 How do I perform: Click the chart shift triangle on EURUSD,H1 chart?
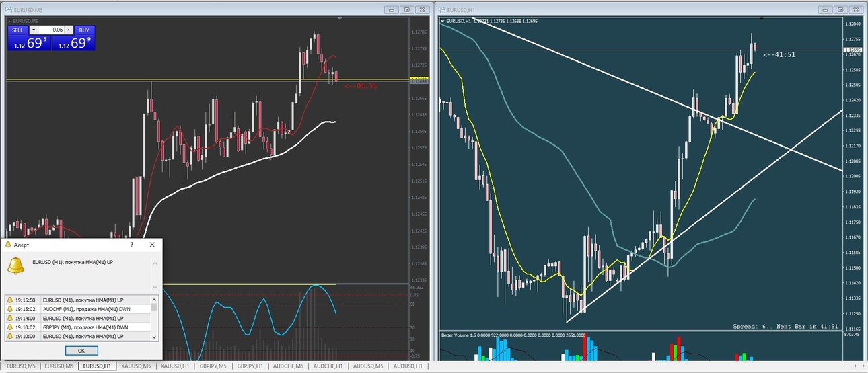(762, 19)
